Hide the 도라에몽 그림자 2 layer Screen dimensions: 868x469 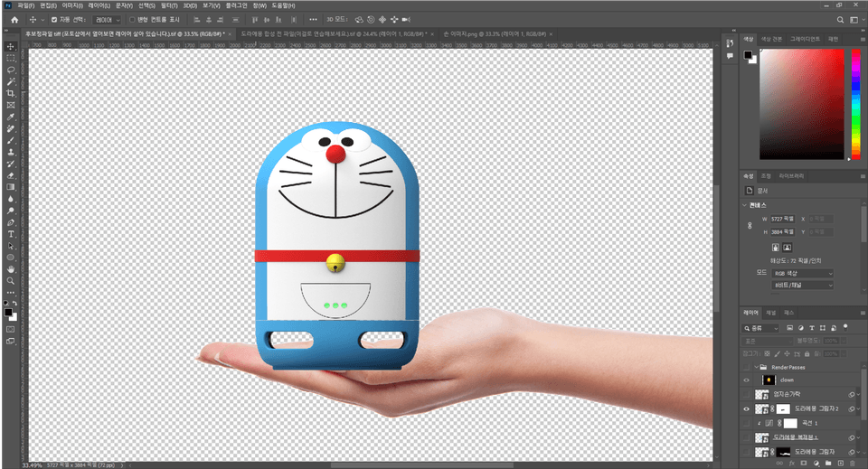coord(746,409)
